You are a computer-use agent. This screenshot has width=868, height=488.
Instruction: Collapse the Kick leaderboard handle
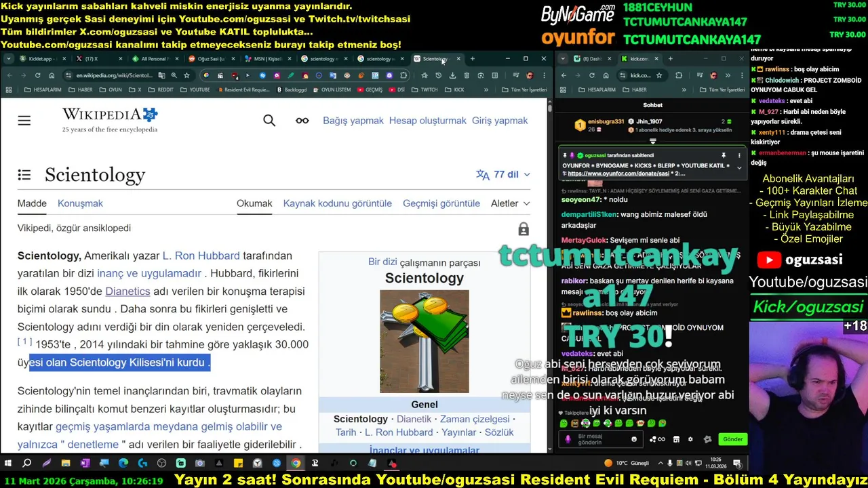point(652,142)
